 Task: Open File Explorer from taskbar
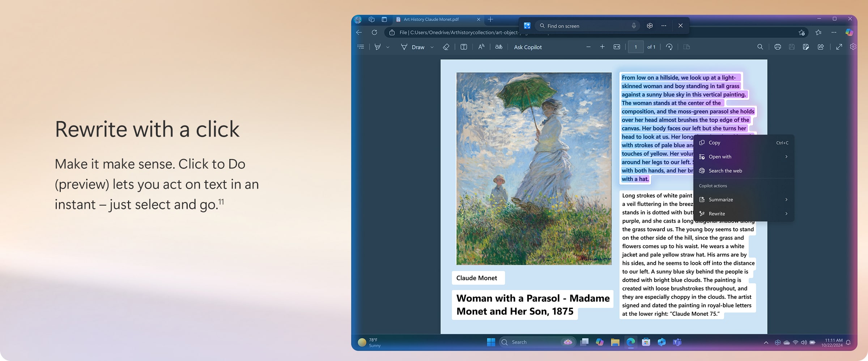(x=615, y=342)
